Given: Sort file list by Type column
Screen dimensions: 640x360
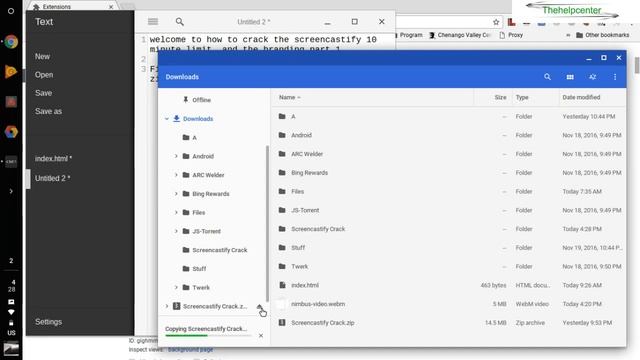Looking at the screenshot, I should 522,97.
